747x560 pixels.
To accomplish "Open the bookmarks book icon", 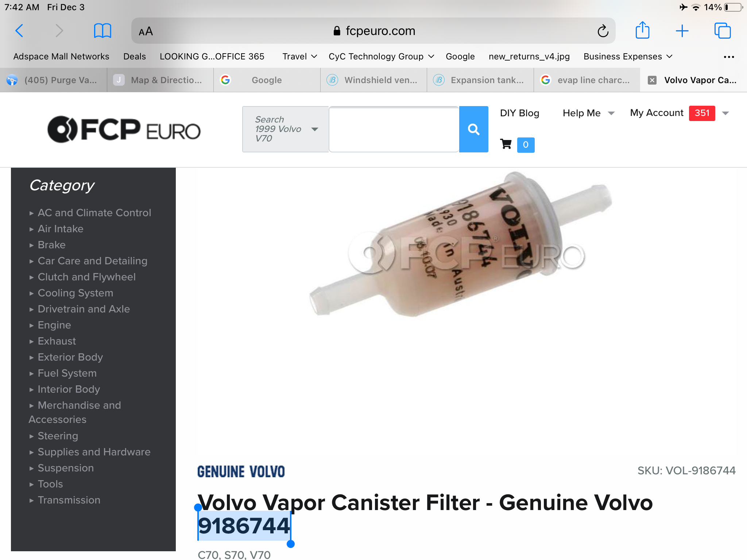I will 102,31.
